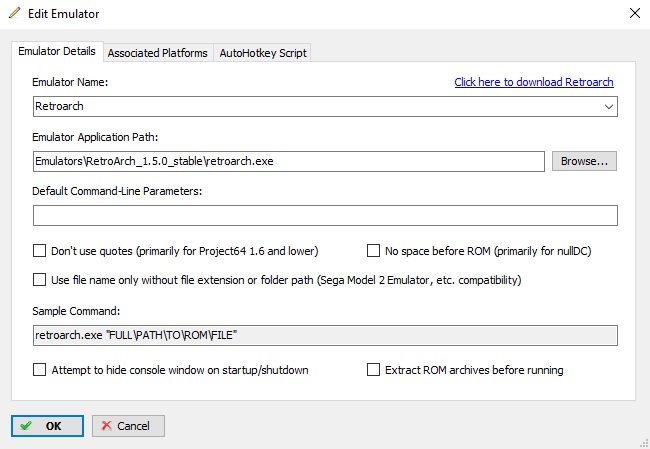Click the 'Emulator Name:' label
This screenshot has width=650, height=449.
coord(70,82)
